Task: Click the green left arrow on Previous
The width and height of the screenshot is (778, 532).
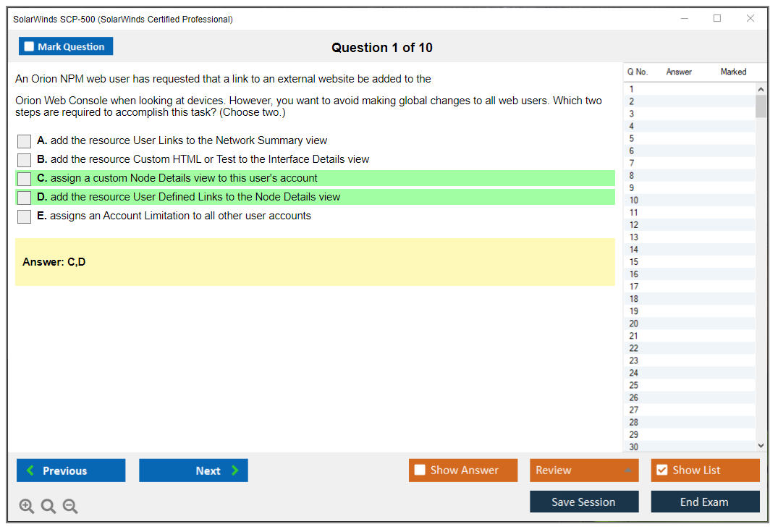Action: tap(30, 470)
